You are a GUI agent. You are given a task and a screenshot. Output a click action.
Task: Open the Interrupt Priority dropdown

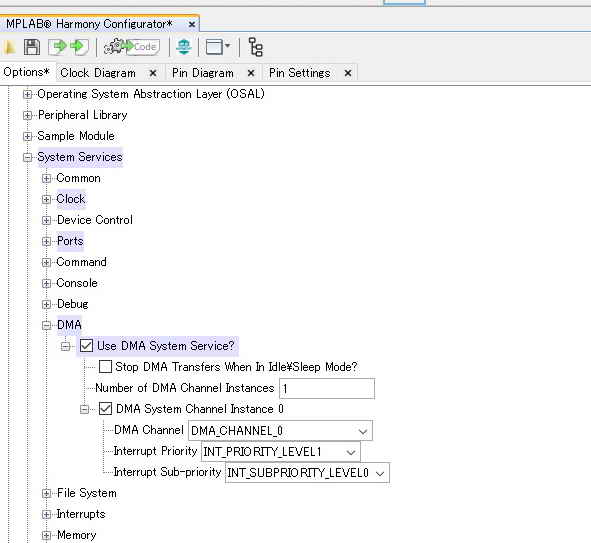pos(280,451)
